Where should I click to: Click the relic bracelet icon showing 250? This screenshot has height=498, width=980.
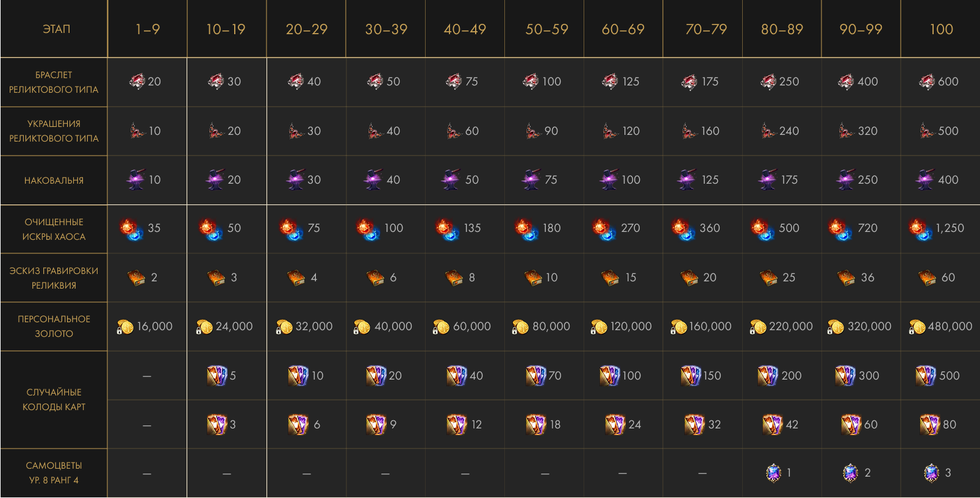coord(768,81)
